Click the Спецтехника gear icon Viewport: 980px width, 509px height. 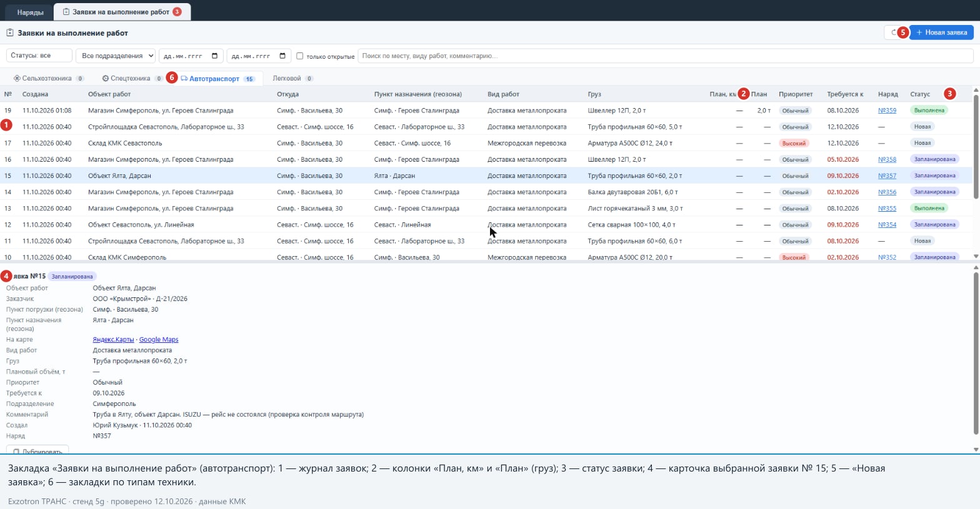106,79
